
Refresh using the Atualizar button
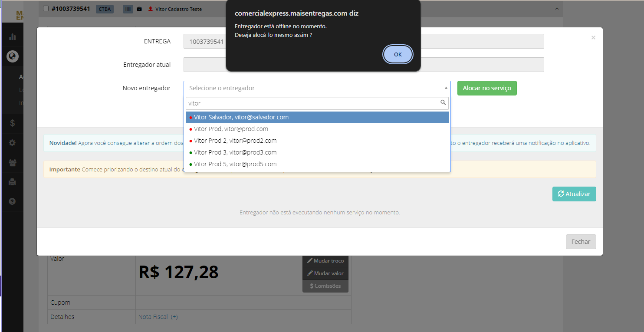[574, 194]
